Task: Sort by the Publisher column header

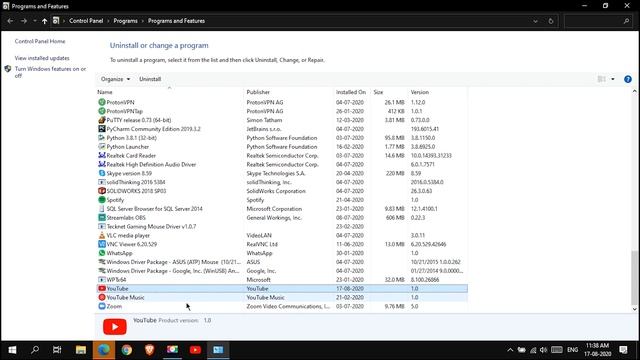Action: pos(289,92)
